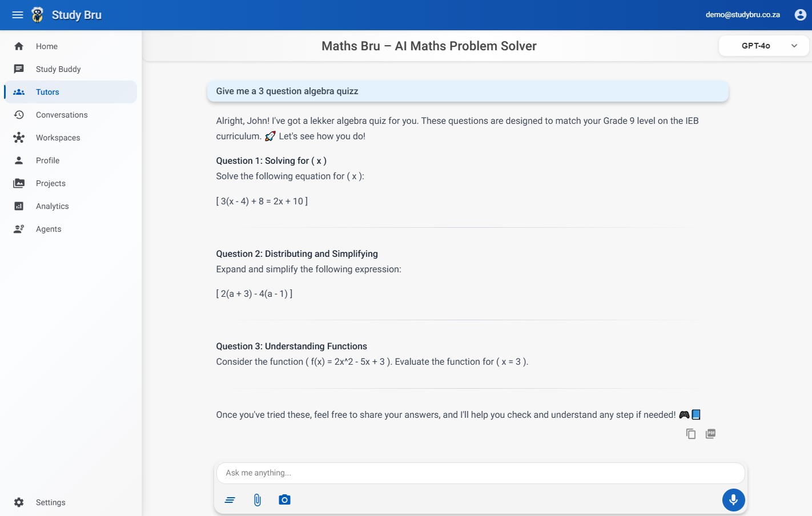This screenshot has width=812, height=516.
Task: Click the demo@studybru.co.za account email
Action: 742,15
